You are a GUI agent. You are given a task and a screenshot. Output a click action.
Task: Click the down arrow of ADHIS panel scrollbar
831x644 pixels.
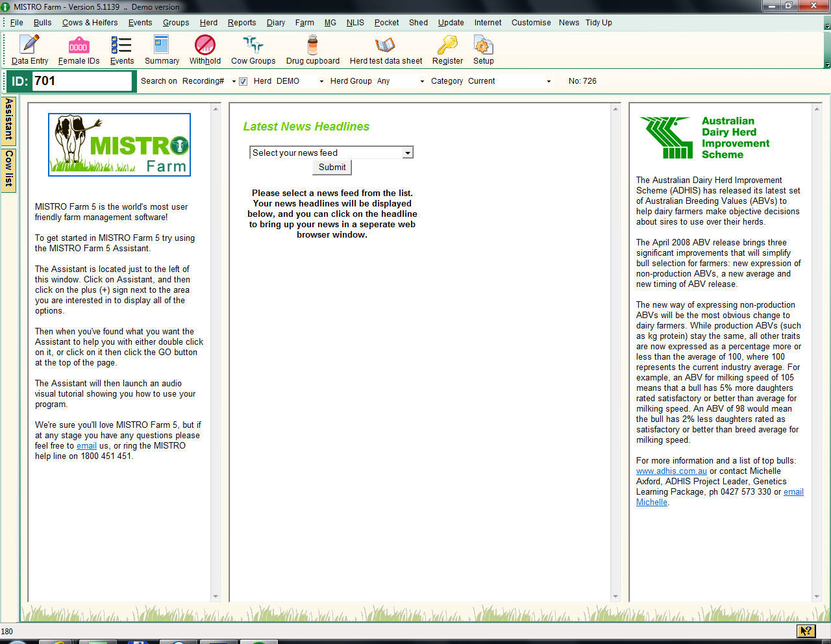point(817,597)
